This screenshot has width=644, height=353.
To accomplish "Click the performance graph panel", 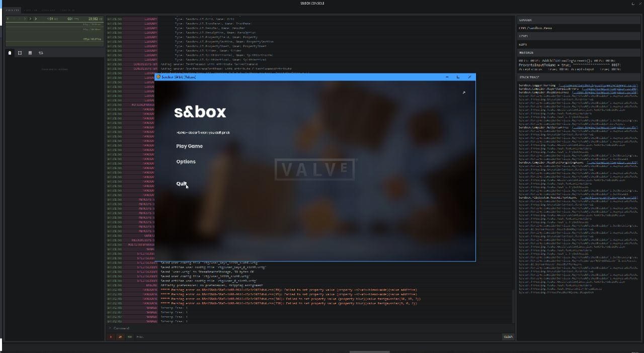I will point(54,31).
